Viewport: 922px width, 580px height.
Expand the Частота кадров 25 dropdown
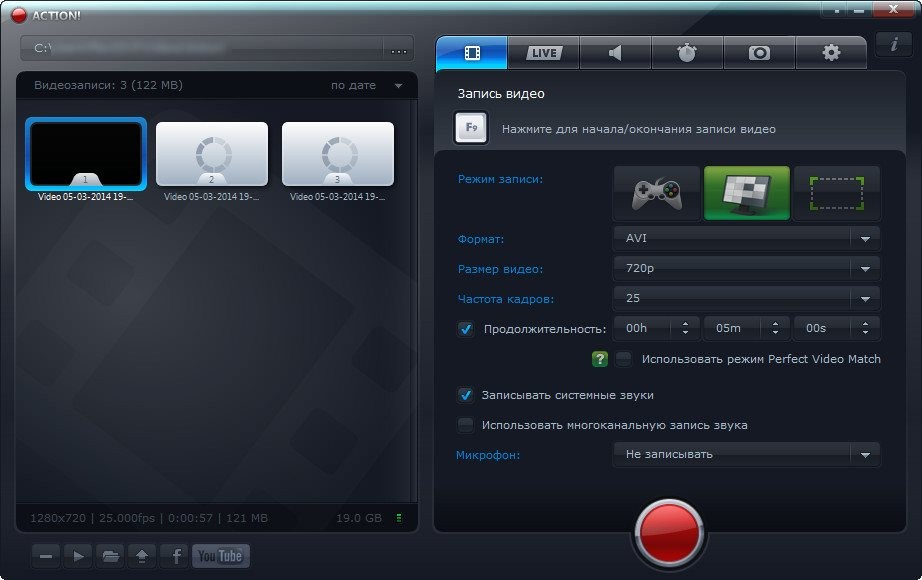coord(746,298)
